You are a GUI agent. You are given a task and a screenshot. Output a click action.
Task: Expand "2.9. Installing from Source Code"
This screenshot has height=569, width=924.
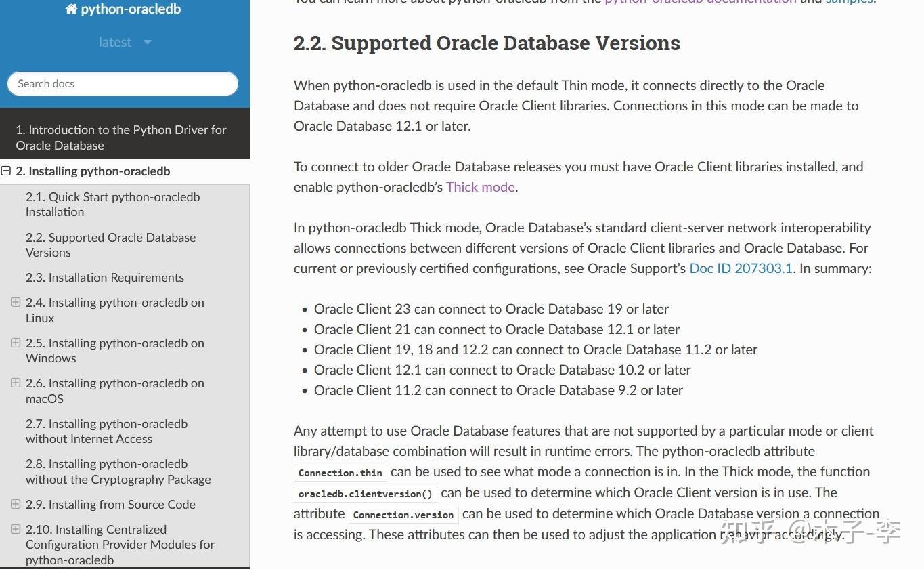[15, 504]
